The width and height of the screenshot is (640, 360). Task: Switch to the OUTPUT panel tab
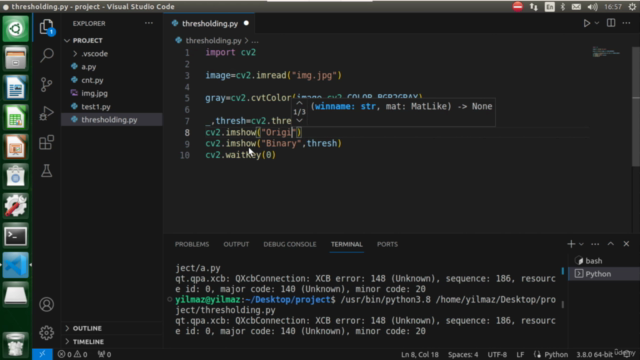[236, 244]
